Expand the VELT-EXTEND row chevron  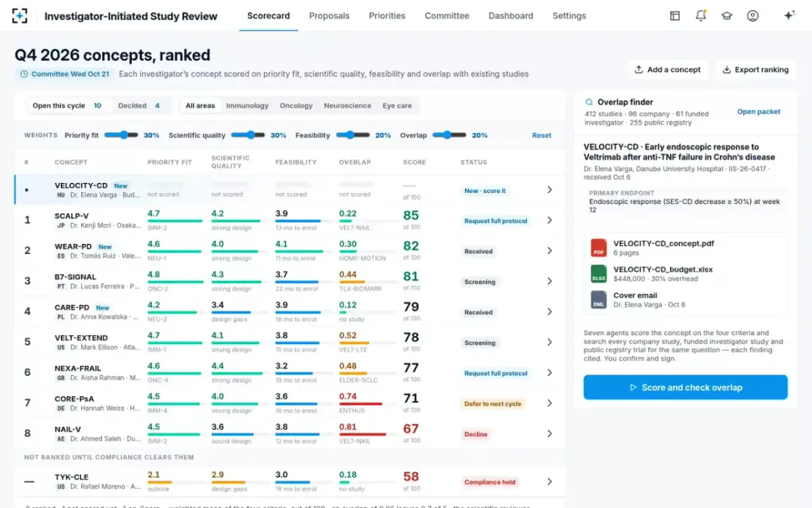click(549, 342)
